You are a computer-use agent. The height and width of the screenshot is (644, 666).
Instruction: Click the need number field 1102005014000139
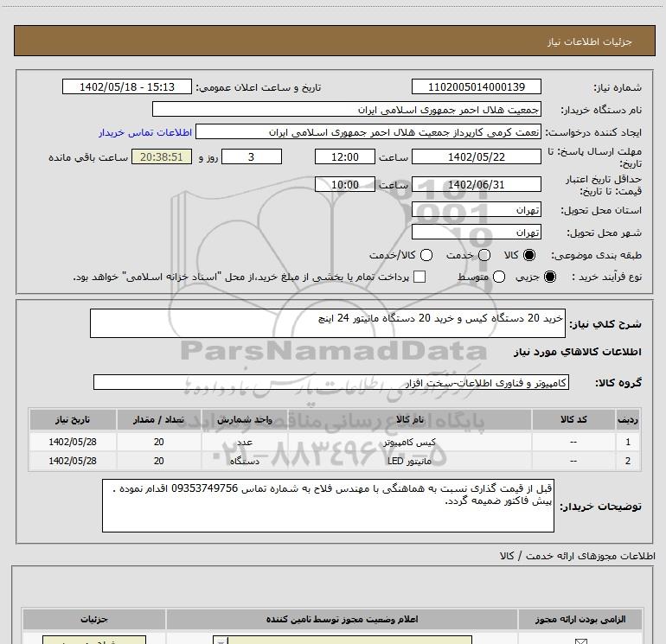point(476,86)
